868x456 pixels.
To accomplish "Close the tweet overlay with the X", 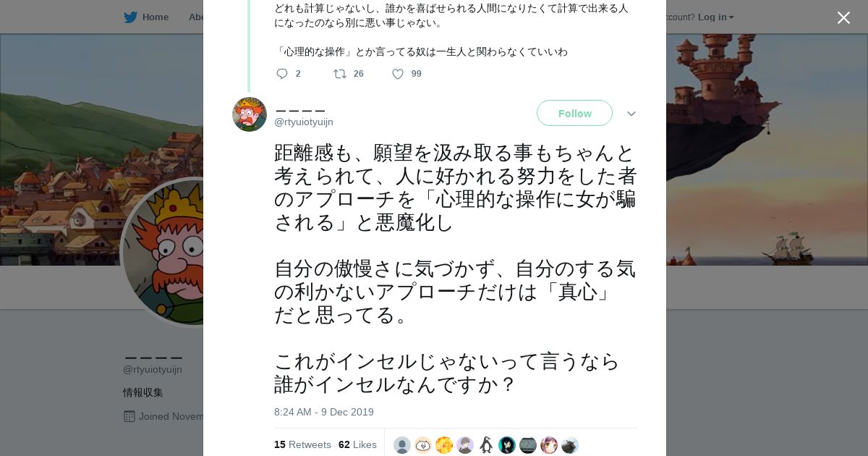I will pos(843,17).
